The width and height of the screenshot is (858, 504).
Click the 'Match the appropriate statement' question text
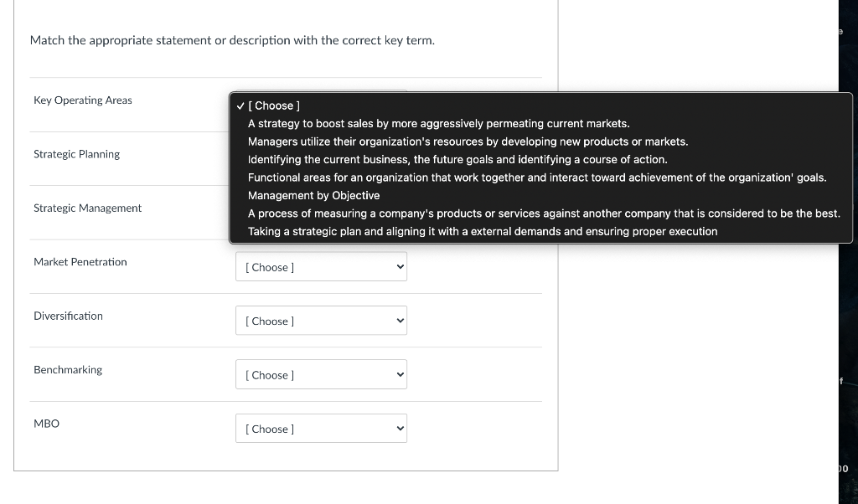pyautogui.click(x=232, y=40)
